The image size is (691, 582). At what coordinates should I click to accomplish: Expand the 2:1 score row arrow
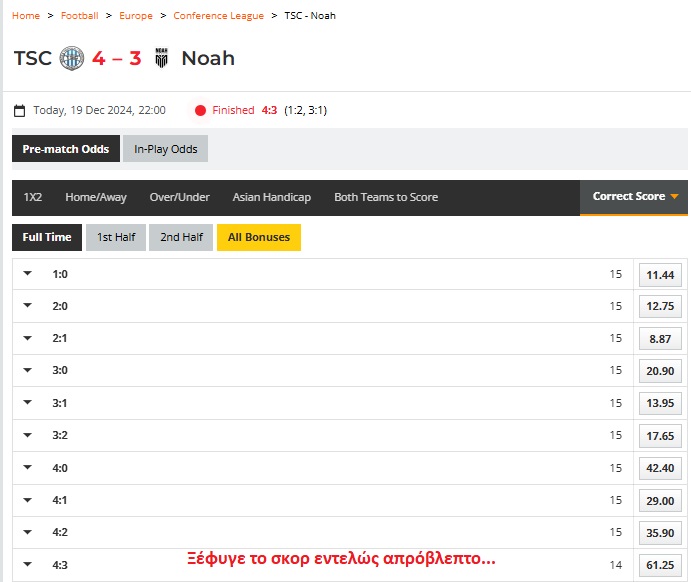[x=28, y=338]
